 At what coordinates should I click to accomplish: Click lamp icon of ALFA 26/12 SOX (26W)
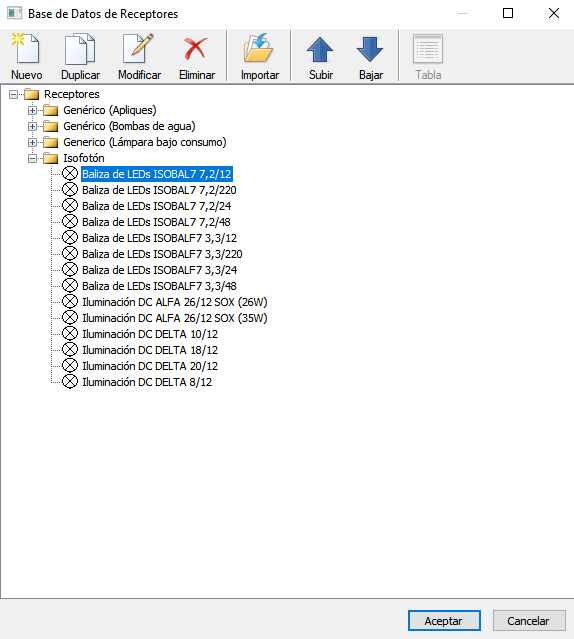[x=70, y=301]
